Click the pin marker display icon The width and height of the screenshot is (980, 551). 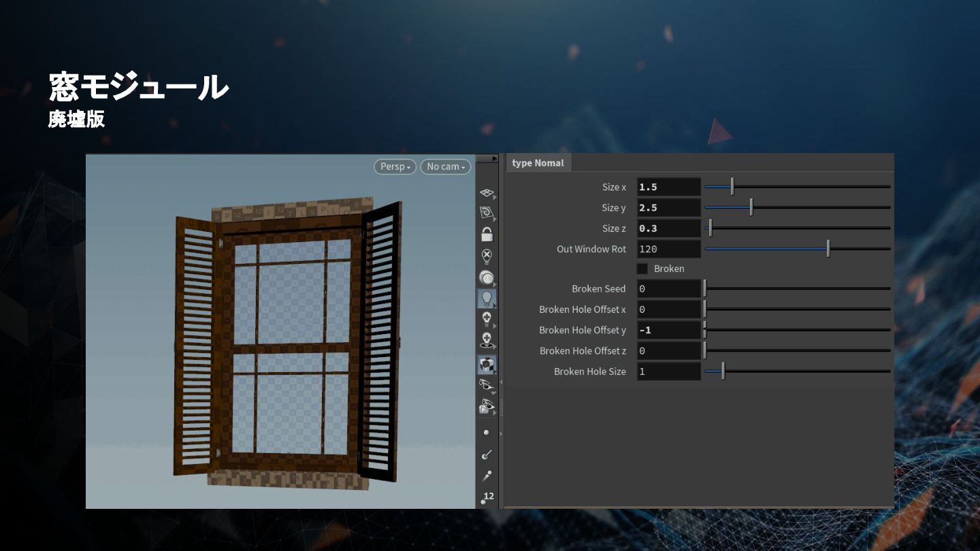tap(486, 475)
